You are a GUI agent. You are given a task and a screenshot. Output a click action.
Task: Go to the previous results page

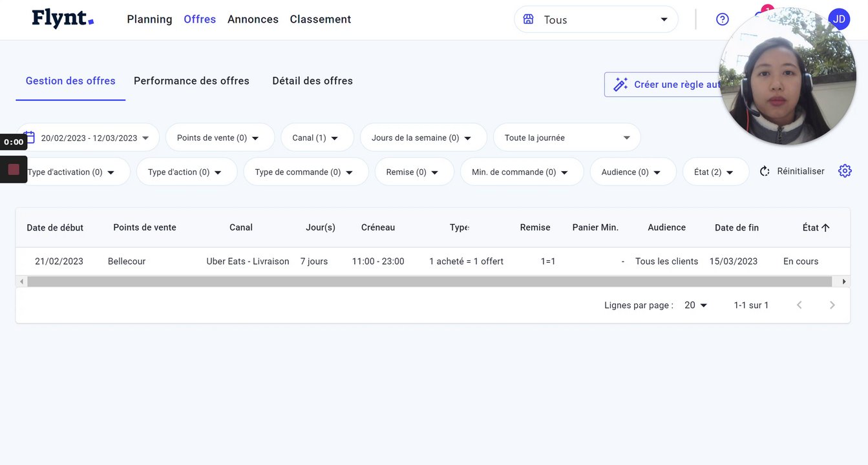(x=799, y=305)
